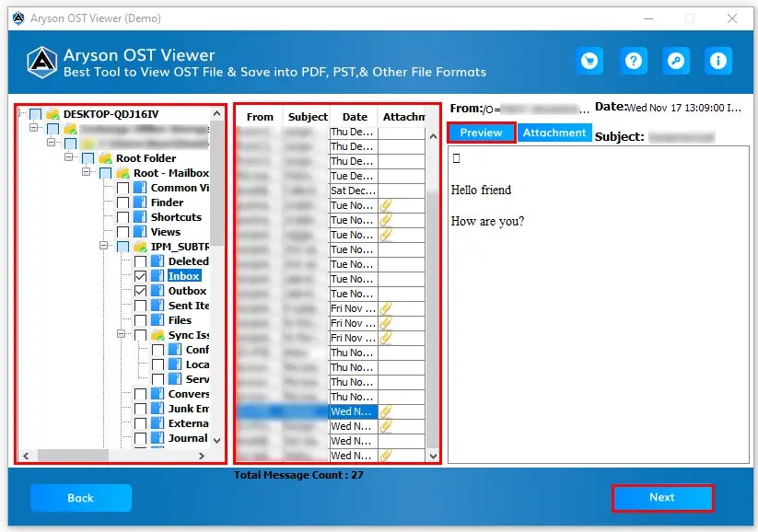
Task: Sort by the Attachm column header
Action: tap(403, 117)
